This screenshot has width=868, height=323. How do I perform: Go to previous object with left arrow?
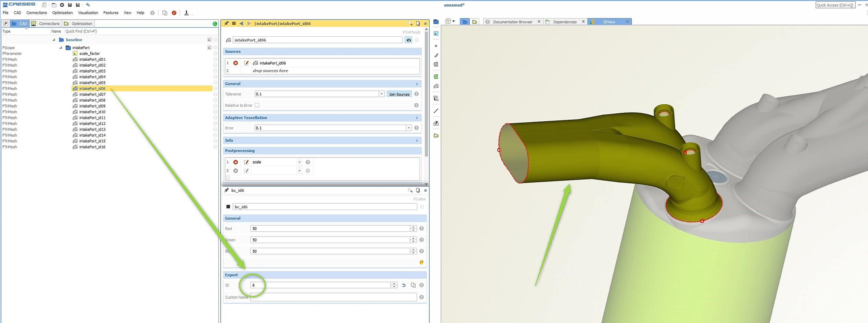click(241, 24)
